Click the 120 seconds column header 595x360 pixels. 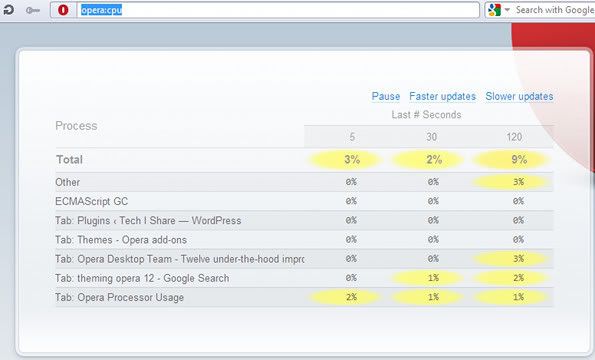(x=514, y=137)
